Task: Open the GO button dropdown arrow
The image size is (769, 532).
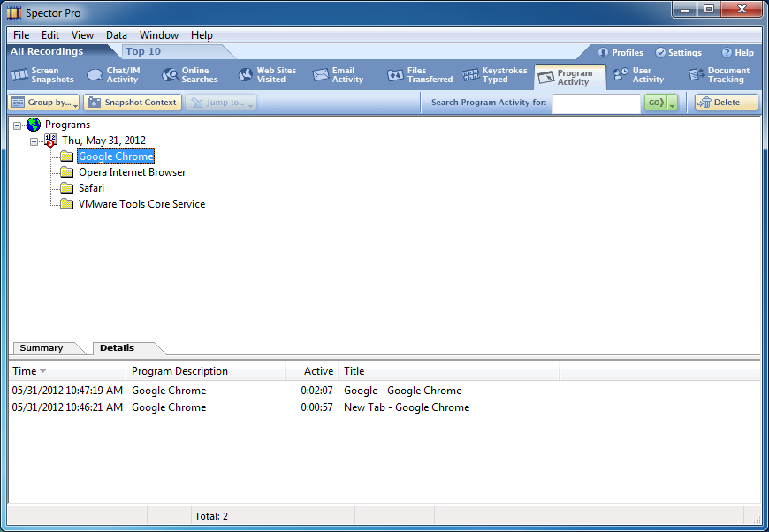Action: coord(673,103)
